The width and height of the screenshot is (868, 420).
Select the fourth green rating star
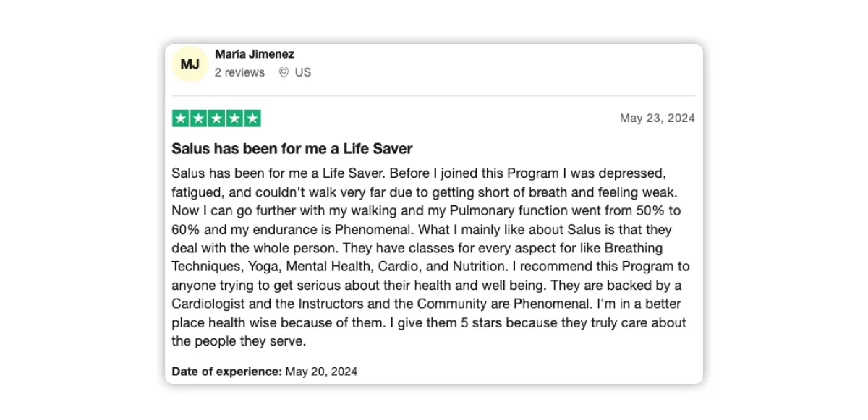234,119
